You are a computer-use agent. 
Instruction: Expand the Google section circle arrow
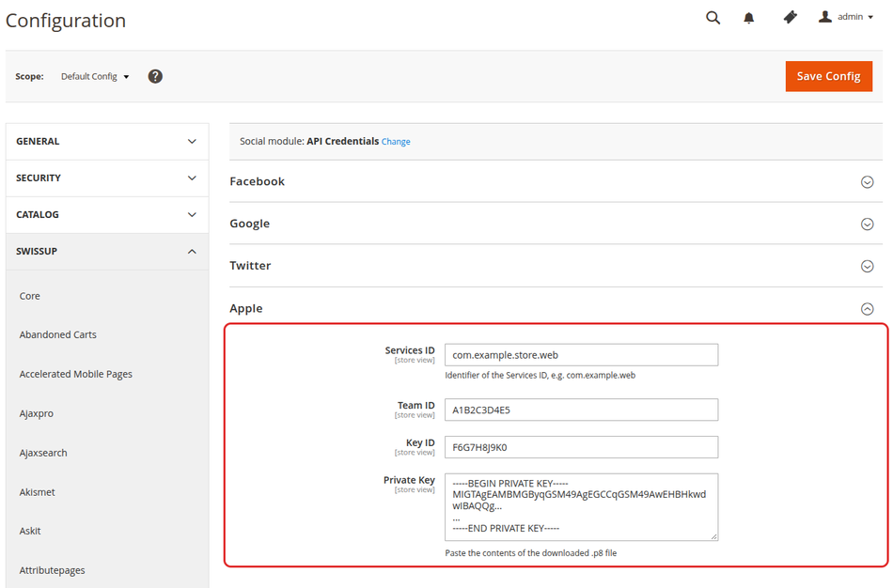[867, 224]
